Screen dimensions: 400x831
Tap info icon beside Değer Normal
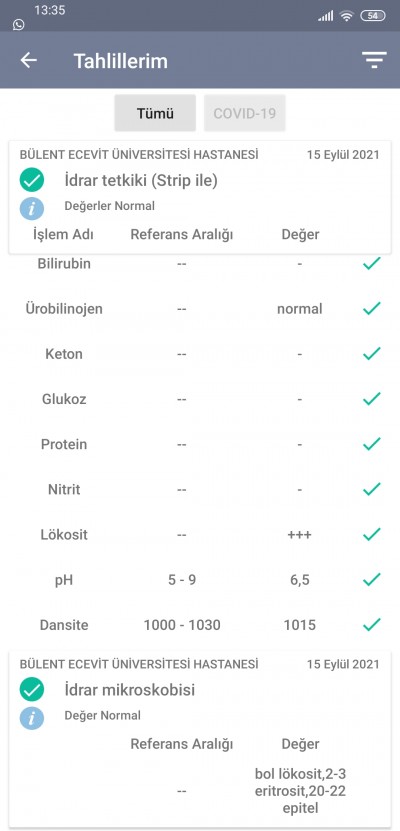(32, 718)
